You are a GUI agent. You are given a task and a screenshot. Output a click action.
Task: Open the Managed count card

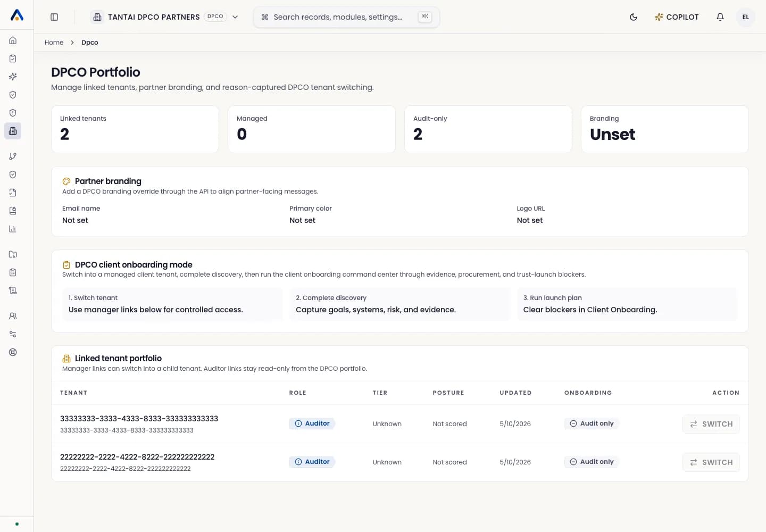[312, 129]
